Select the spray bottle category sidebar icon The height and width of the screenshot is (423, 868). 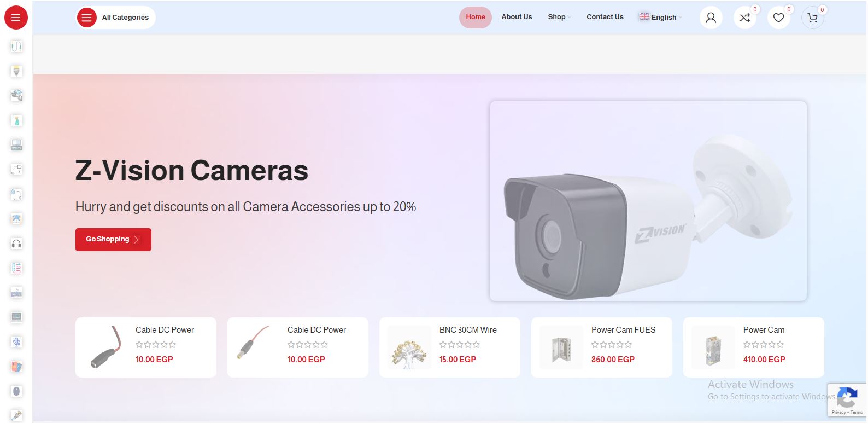point(16,120)
